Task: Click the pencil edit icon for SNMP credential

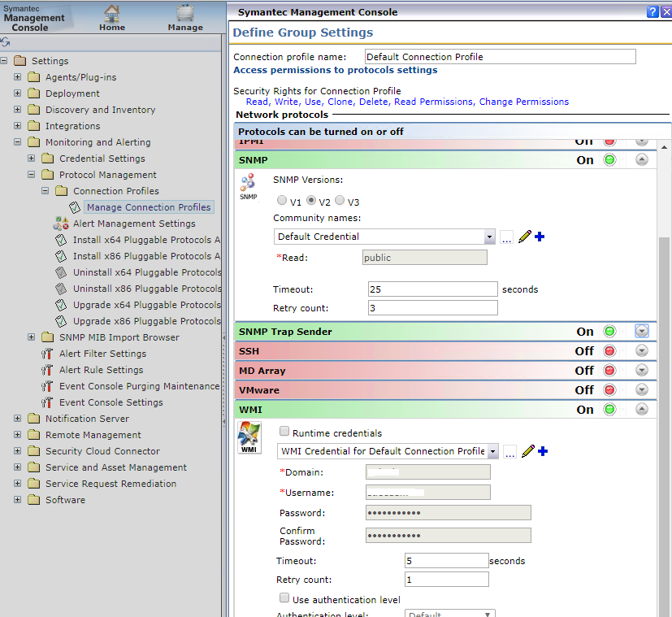Action: tap(524, 237)
